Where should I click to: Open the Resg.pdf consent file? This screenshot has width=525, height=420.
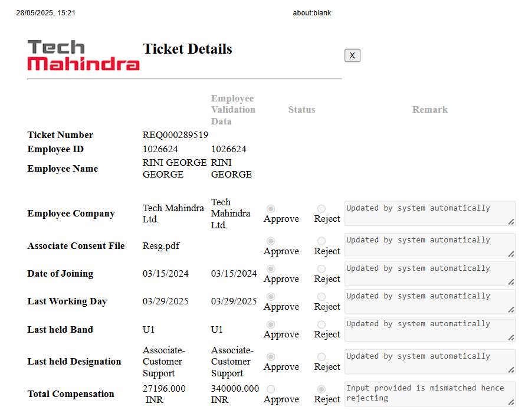161,246
